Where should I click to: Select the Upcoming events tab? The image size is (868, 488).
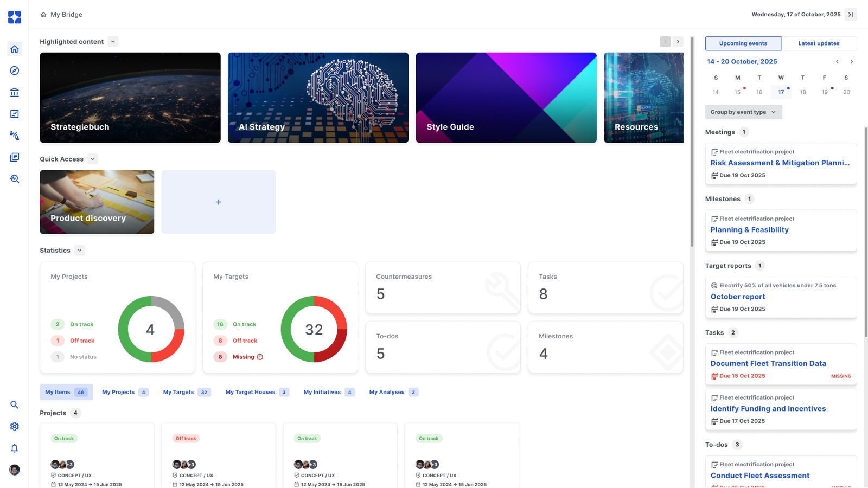(x=743, y=43)
